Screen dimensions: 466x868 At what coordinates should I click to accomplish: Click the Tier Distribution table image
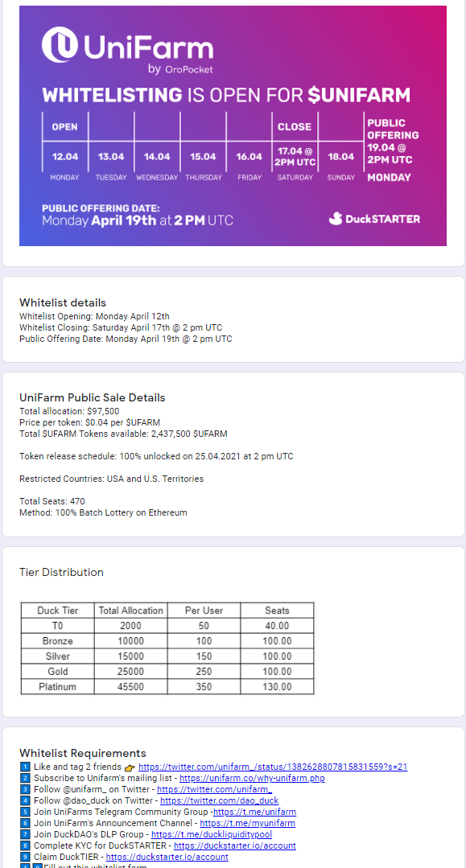click(x=167, y=648)
